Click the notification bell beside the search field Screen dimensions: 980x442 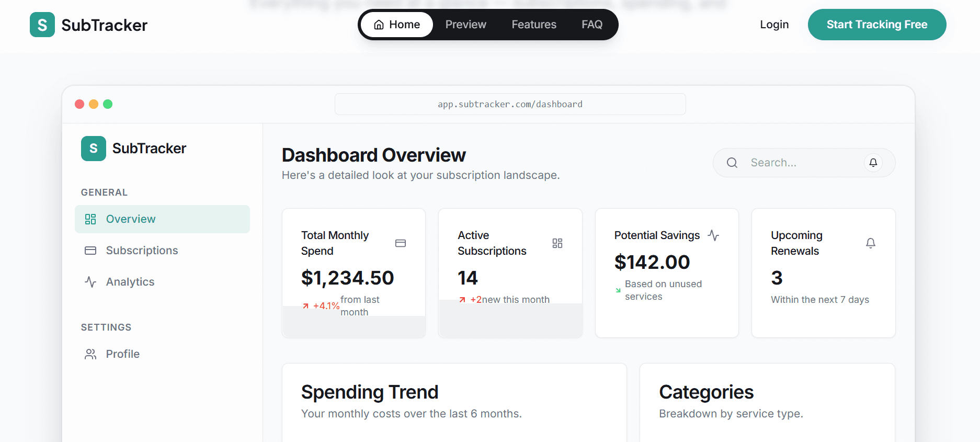tap(873, 163)
